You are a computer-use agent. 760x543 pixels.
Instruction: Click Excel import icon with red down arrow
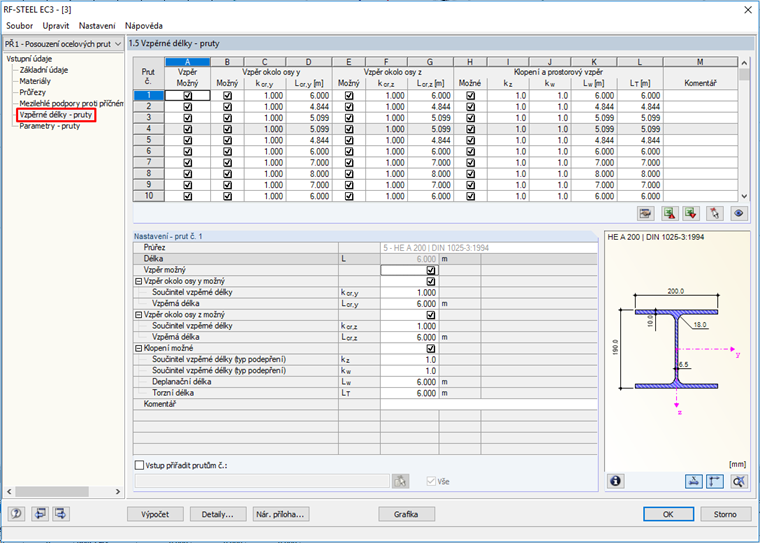click(691, 213)
